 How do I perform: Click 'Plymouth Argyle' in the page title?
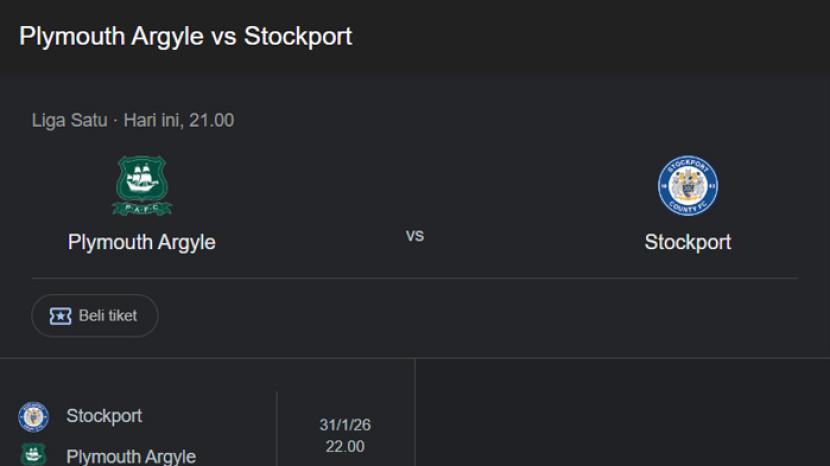[112, 37]
